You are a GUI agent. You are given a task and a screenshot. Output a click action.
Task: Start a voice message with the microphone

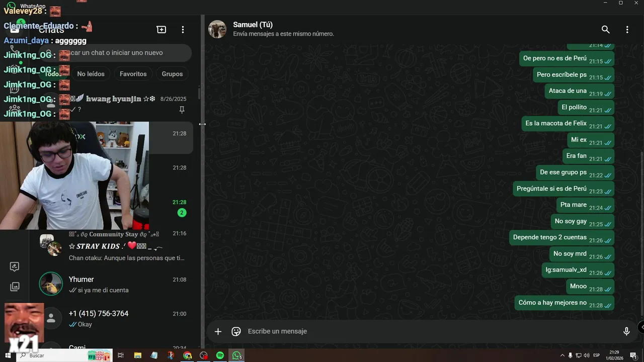click(626, 331)
